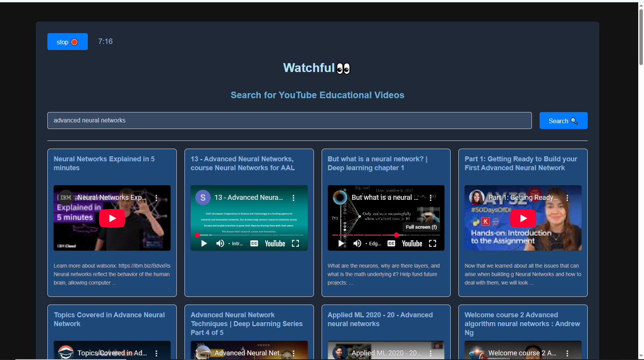
Task: Toggle captions on the '13 - Advanced Neura...' video
Action: pos(254,243)
